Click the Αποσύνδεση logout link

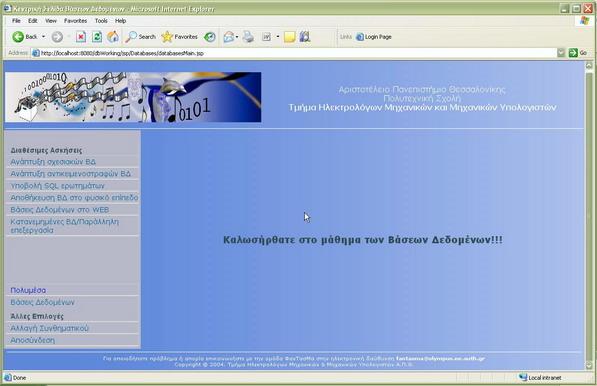coord(33,340)
